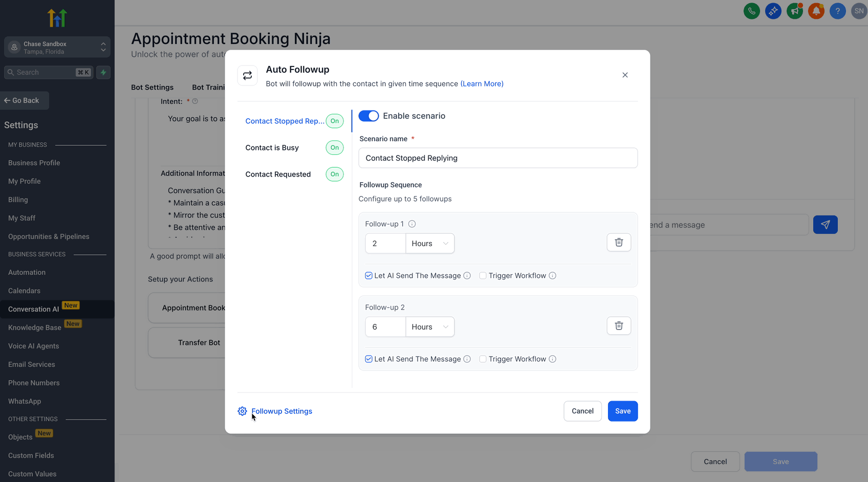
Task: Click the green phone dialer icon
Action: click(751, 11)
